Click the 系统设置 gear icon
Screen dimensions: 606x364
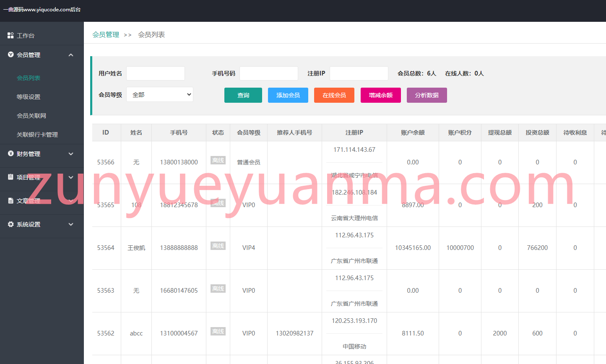11,224
